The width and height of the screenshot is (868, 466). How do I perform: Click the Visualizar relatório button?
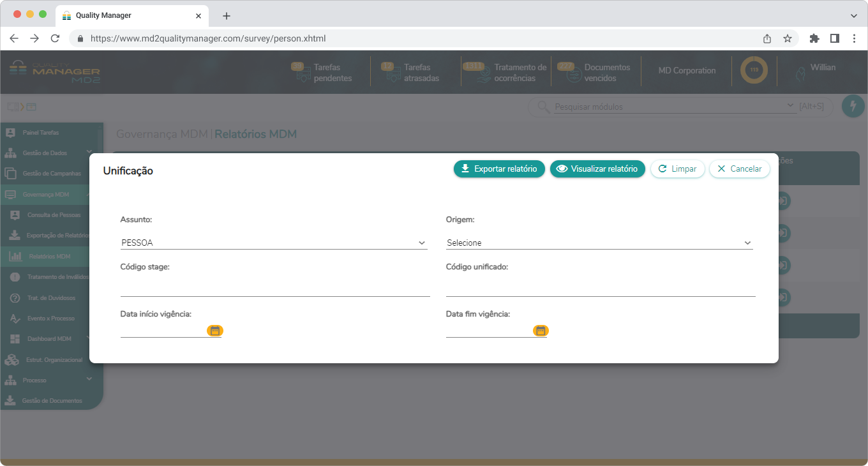click(x=597, y=169)
